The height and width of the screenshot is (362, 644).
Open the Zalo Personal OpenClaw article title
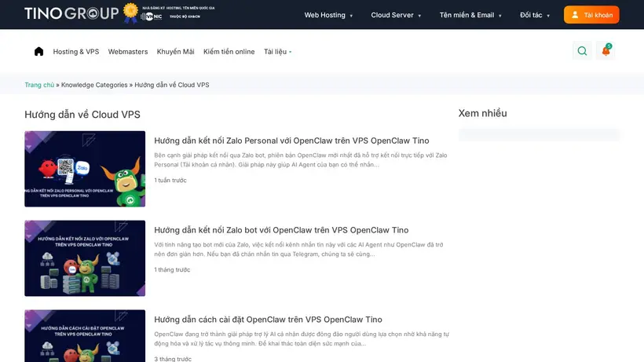[x=291, y=141]
